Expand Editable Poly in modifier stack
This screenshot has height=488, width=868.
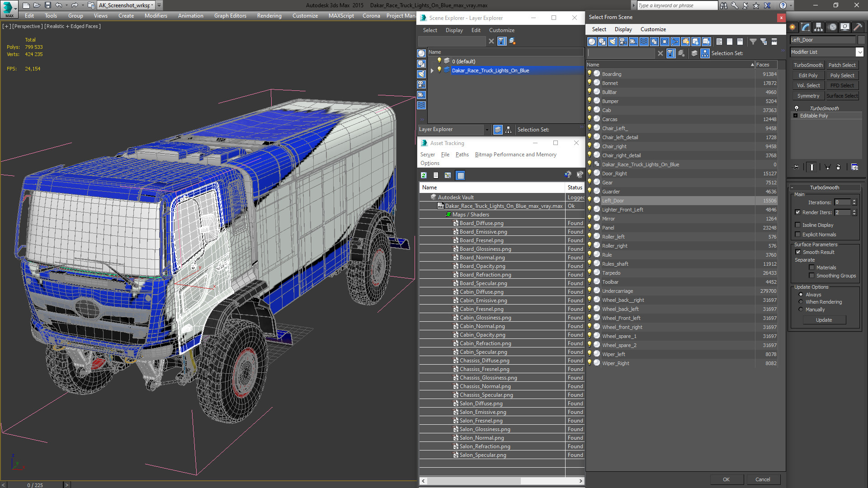[x=796, y=116]
